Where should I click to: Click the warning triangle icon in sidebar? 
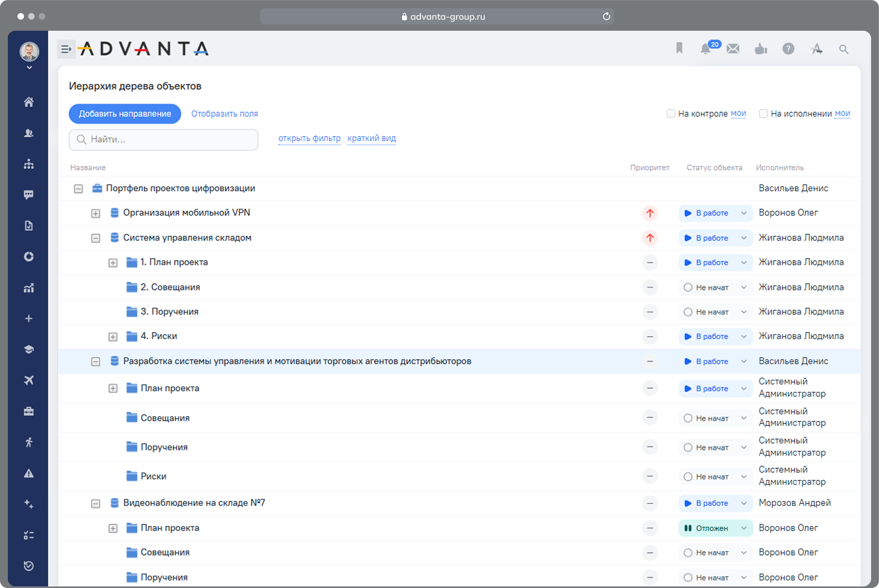[29, 473]
